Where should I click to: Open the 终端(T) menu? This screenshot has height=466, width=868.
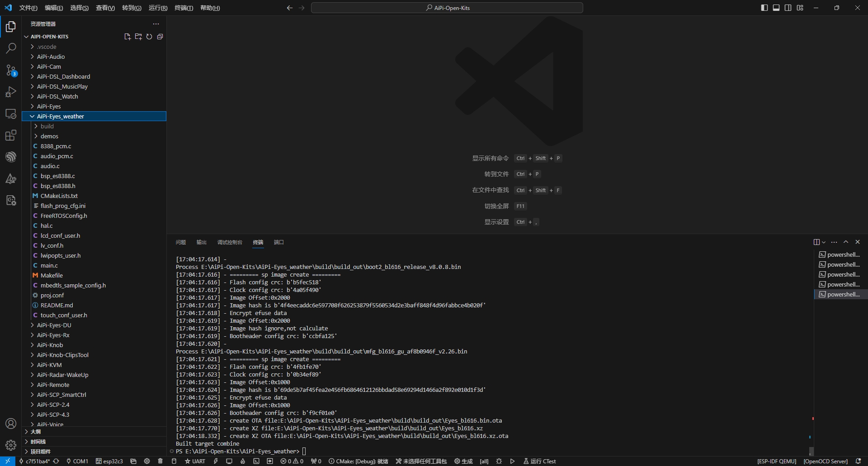tap(184, 8)
